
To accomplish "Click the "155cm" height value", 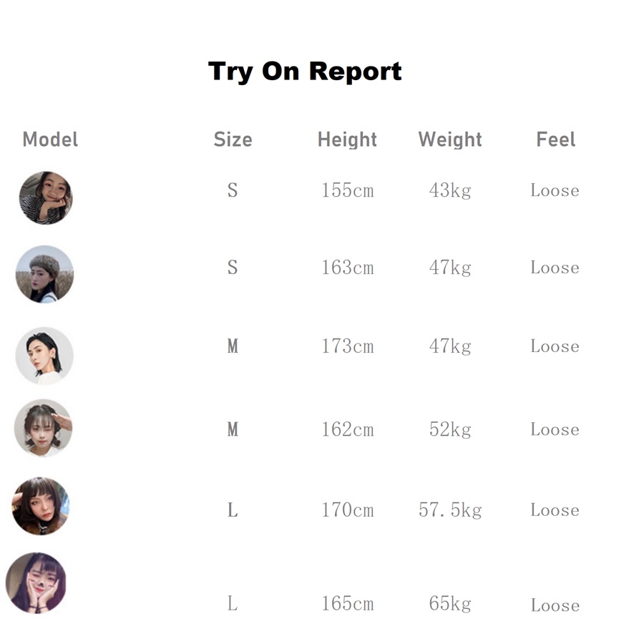I will pyautogui.click(x=347, y=190).
